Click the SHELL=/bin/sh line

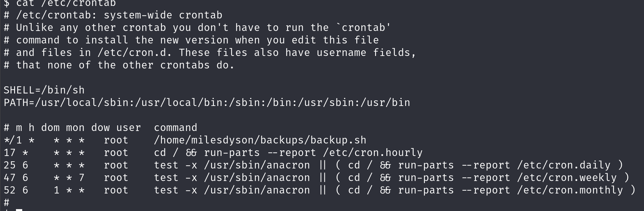[44, 90]
